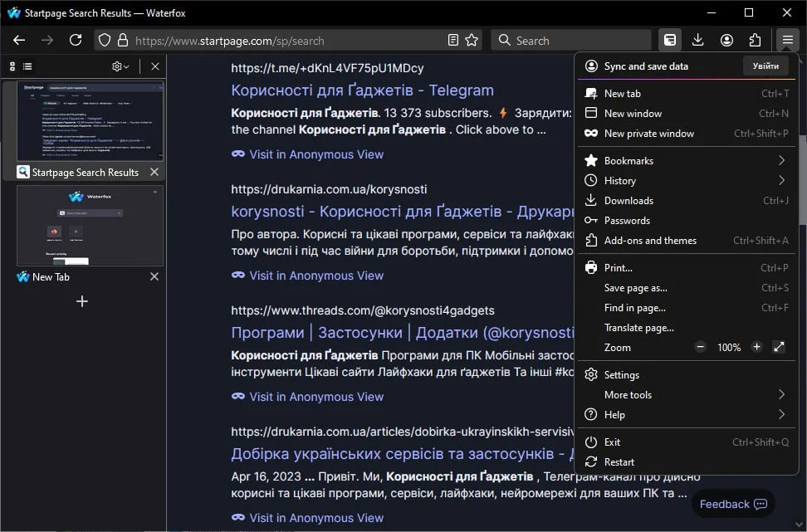Toggle reader view in address bar
Viewport: 807px width, 532px height.
tap(453, 40)
